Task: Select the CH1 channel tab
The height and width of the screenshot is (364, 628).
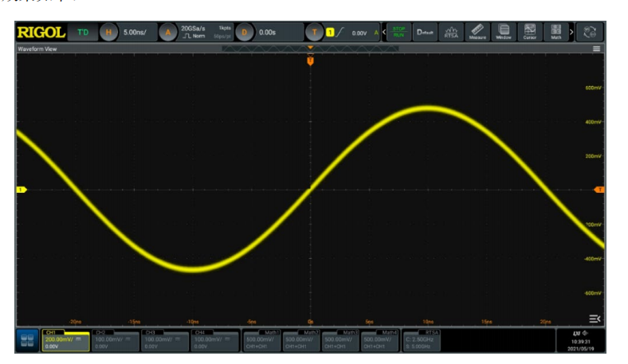Action: point(64,340)
